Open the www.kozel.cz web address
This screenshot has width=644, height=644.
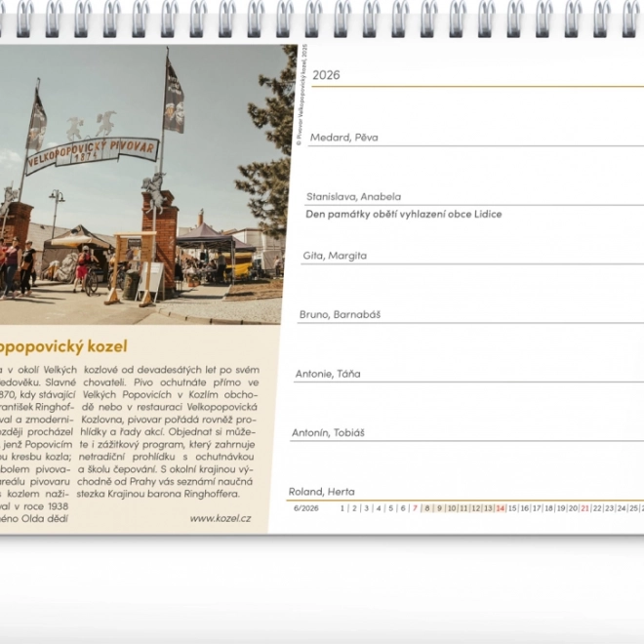click(221, 518)
